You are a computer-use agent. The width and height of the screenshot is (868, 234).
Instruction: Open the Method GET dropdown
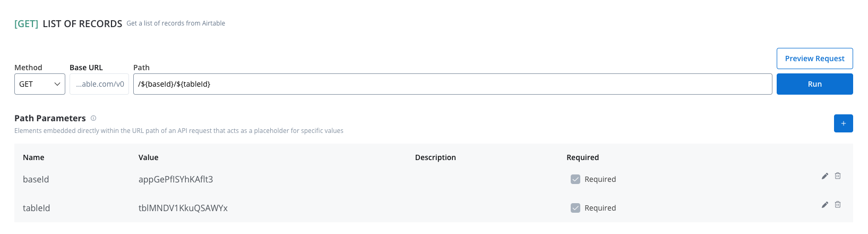(40, 84)
